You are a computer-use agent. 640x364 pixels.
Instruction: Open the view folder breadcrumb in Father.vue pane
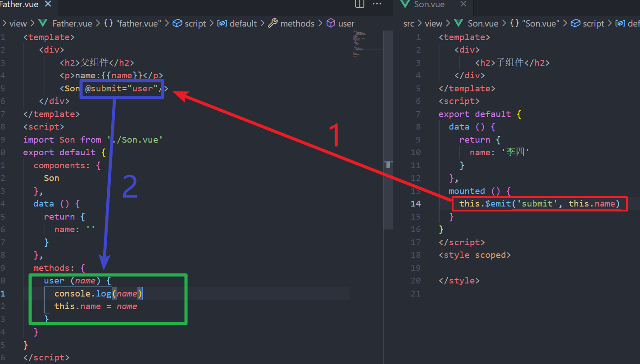click(x=18, y=23)
